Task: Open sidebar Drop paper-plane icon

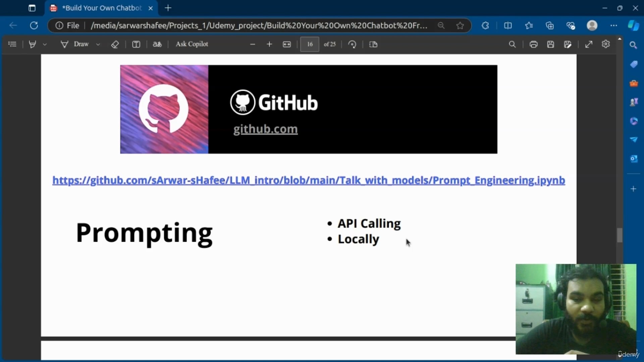Action: point(633,139)
